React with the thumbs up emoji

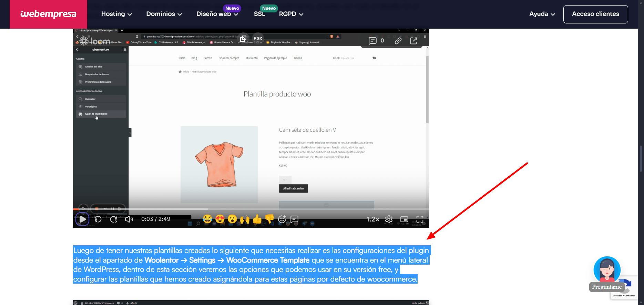tap(257, 219)
